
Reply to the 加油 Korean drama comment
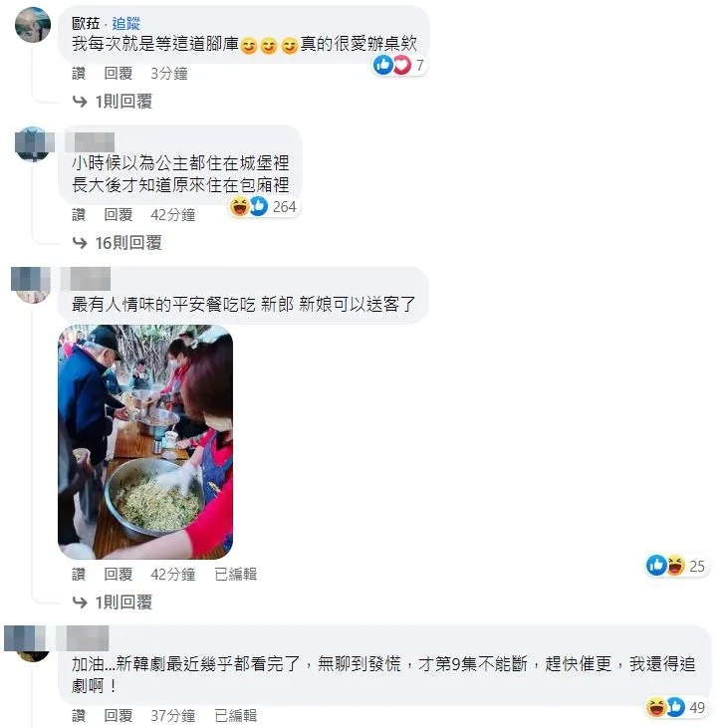point(119,715)
